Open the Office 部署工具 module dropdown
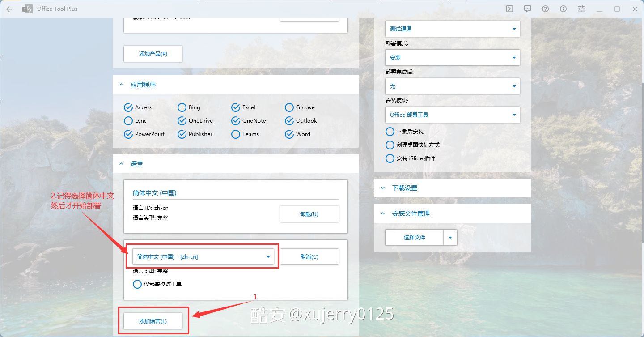Screen dimensions: 644x337 [x=452, y=115]
